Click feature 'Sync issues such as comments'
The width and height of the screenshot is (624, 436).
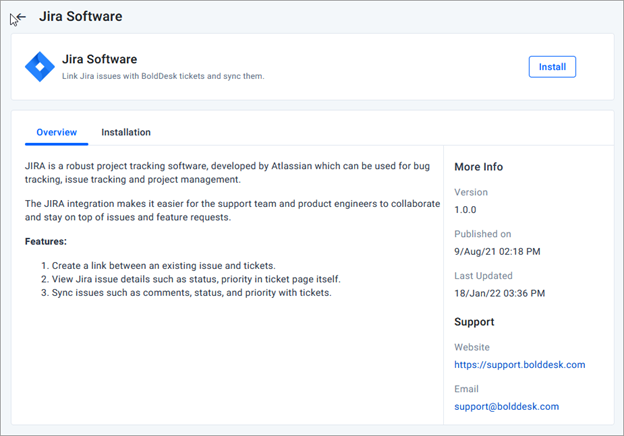tap(191, 293)
